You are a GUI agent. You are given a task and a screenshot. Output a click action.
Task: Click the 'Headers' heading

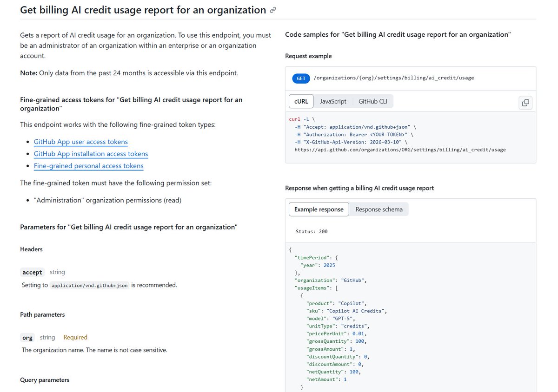click(31, 249)
